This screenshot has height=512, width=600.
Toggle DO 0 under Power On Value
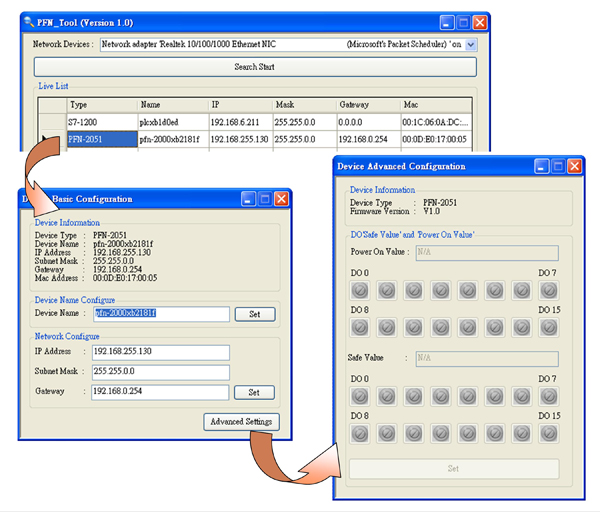pos(361,290)
